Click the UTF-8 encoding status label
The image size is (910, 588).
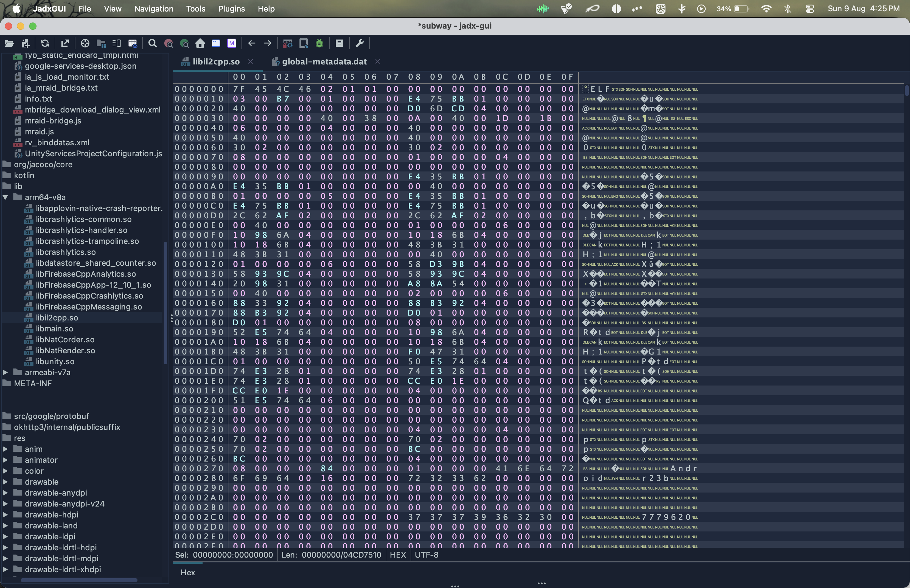(x=426, y=555)
